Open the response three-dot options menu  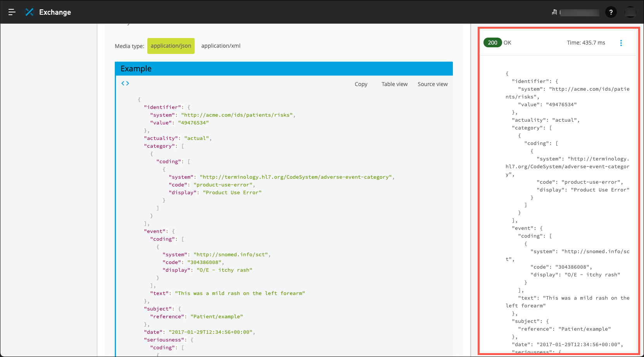point(621,43)
